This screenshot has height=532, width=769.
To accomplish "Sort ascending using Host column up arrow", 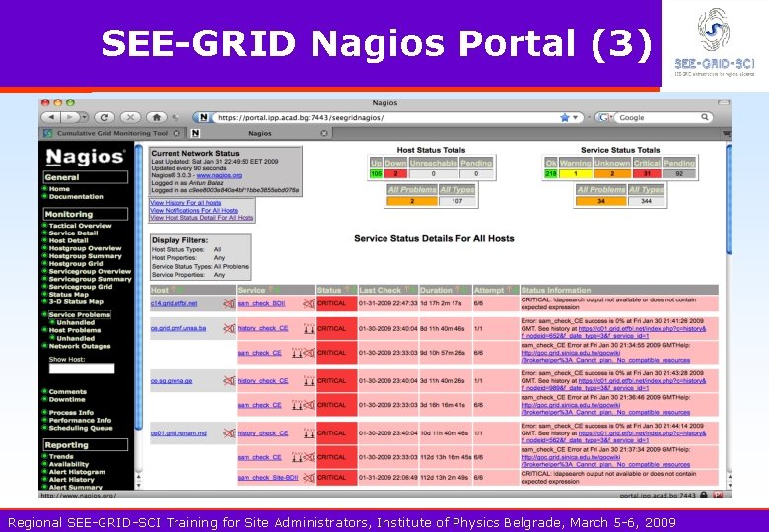I will point(174,290).
